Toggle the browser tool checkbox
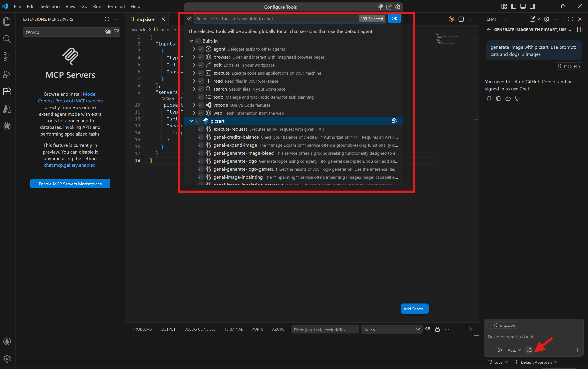 click(201, 57)
